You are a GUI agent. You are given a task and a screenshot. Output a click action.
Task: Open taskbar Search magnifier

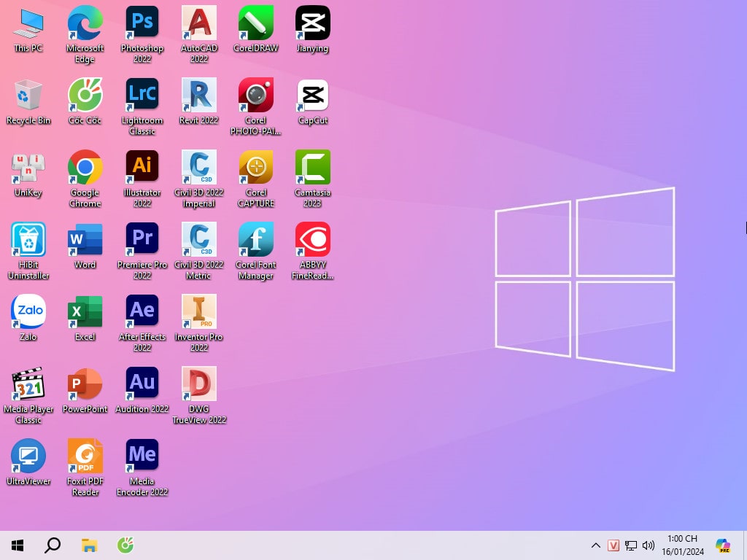53,545
